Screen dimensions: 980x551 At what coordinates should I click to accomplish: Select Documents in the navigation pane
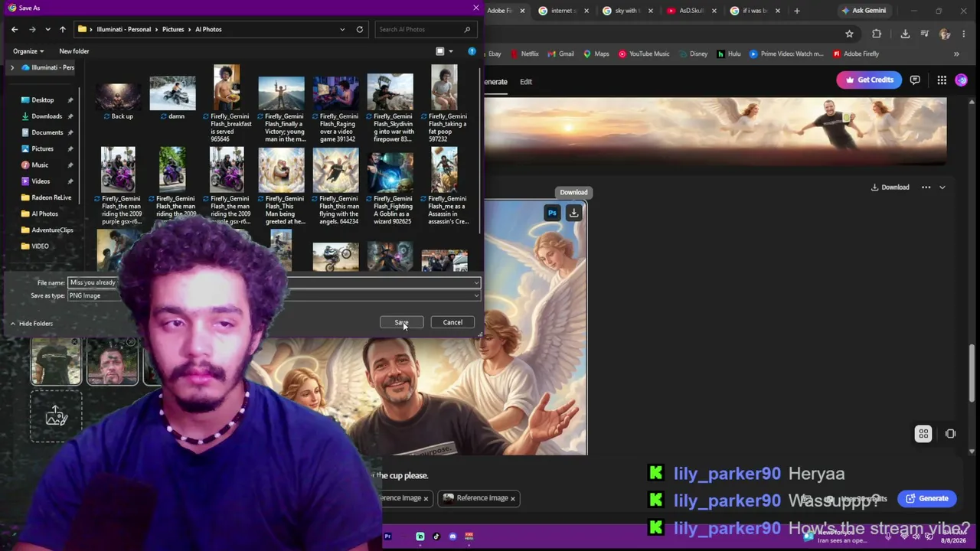[x=47, y=132]
